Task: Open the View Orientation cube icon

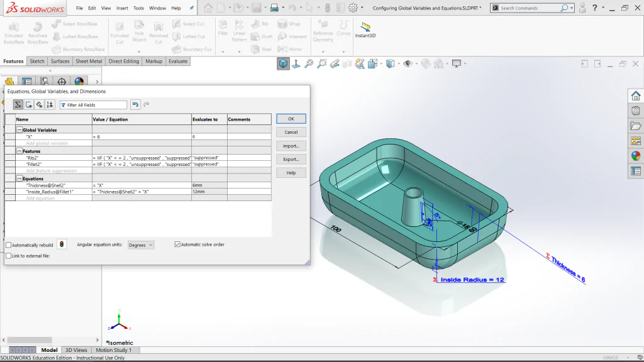Action: tap(283, 63)
